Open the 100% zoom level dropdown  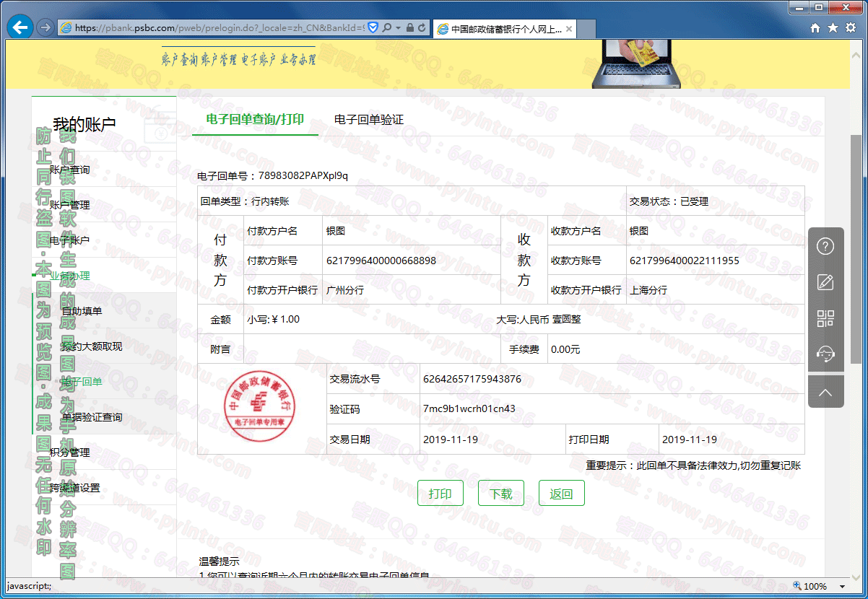[x=841, y=586]
